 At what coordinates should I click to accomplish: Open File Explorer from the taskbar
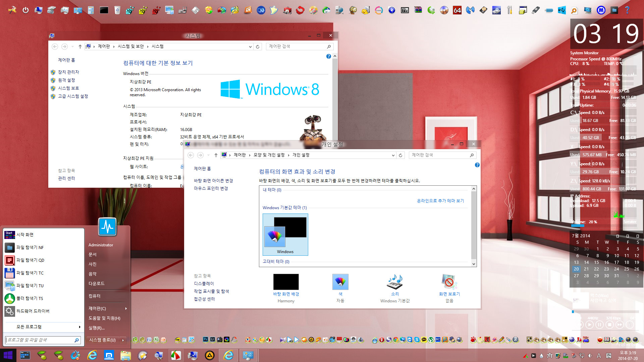(126, 355)
